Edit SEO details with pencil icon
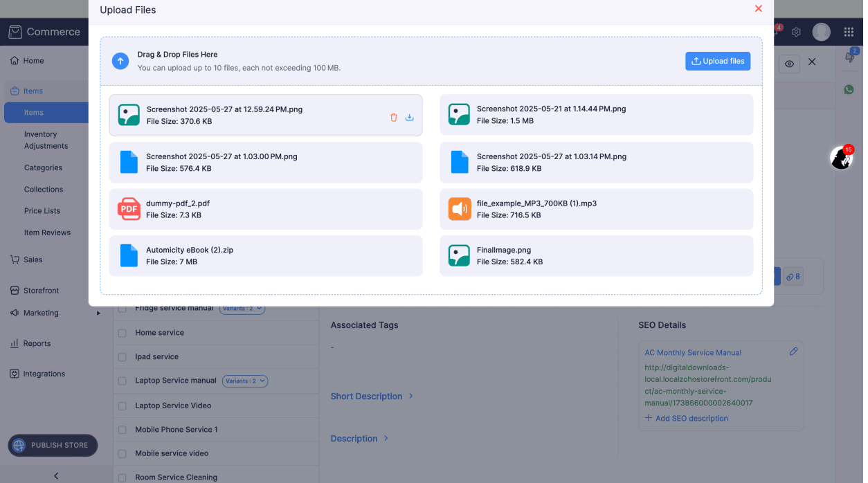868x483 pixels. click(793, 352)
